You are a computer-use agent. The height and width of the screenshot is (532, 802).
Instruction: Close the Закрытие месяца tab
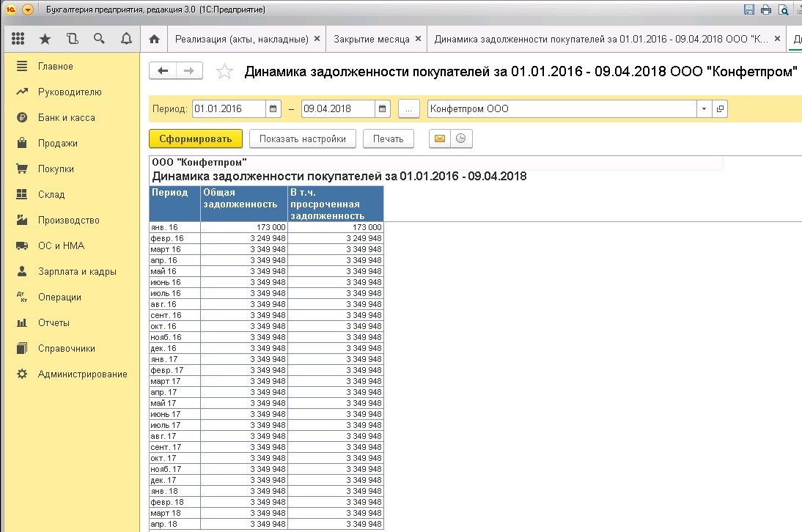pyautogui.click(x=418, y=38)
